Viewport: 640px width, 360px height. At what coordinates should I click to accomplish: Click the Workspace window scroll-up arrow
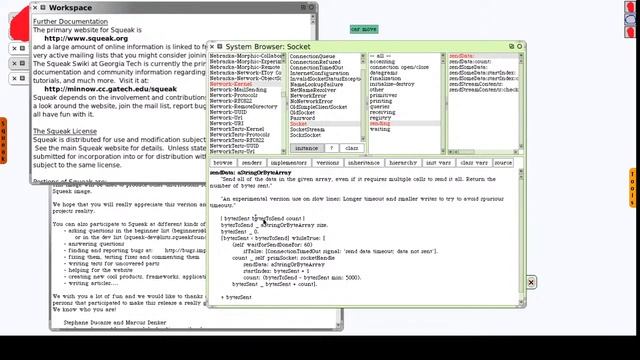[x=313, y=17]
